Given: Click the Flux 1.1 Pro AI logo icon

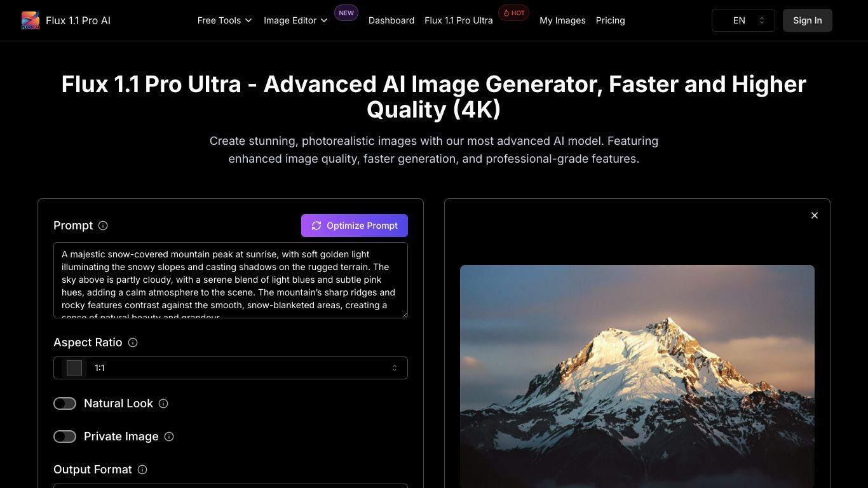Looking at the screenshot, I should tap(31, 20).
